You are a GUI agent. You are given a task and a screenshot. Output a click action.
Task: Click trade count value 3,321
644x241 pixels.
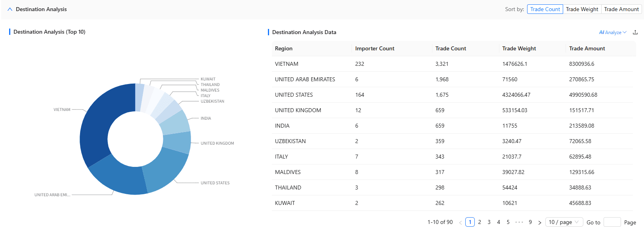pos(442,64)
